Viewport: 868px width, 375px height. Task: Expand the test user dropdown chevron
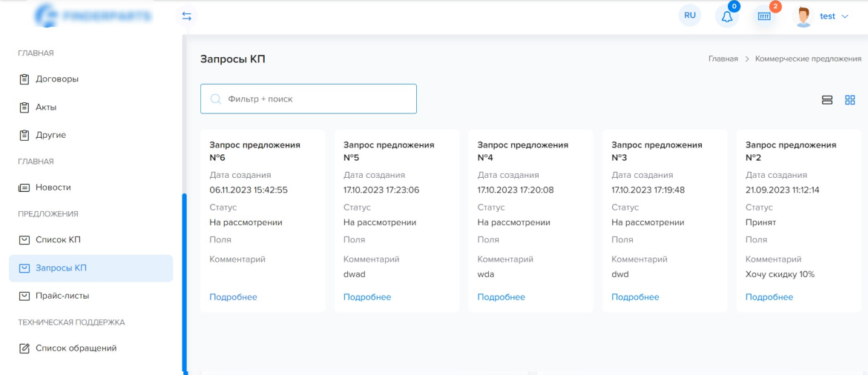click(844, 16)
